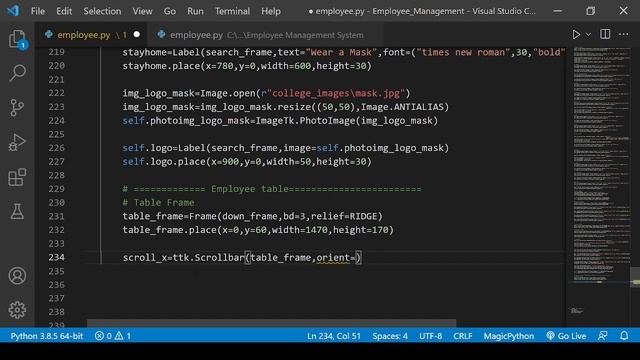Close the unsaved employee.py tab via dot
The width and height of the screenshot is (640, 360).
[x=136, y=35]
